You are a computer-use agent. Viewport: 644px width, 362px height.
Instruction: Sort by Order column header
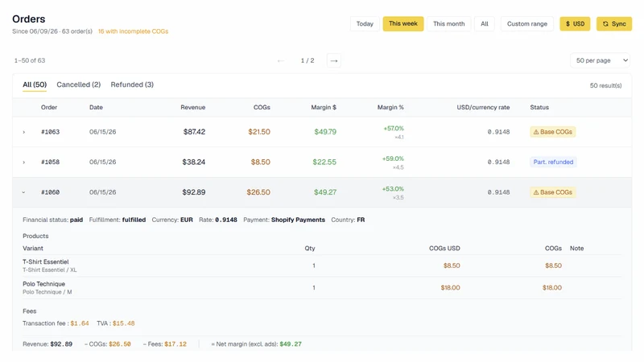pos(49,107)
